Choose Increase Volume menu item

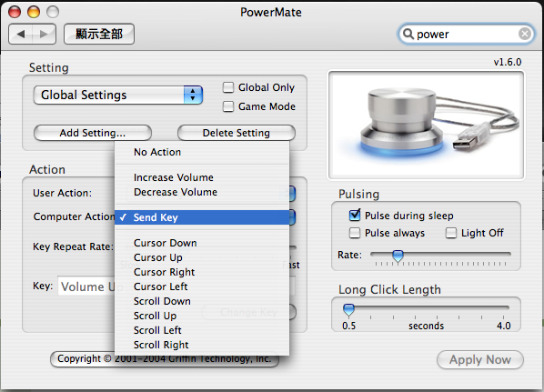pyautogui.click(x=202, y=177)
